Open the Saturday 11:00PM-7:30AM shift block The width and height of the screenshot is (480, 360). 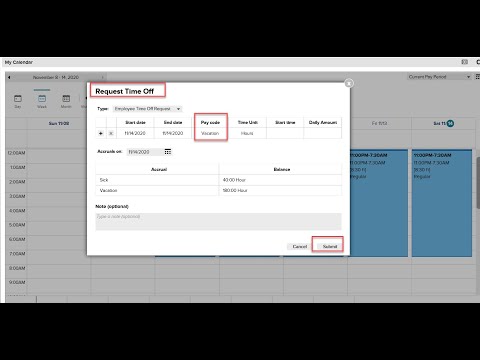point(442,203)
